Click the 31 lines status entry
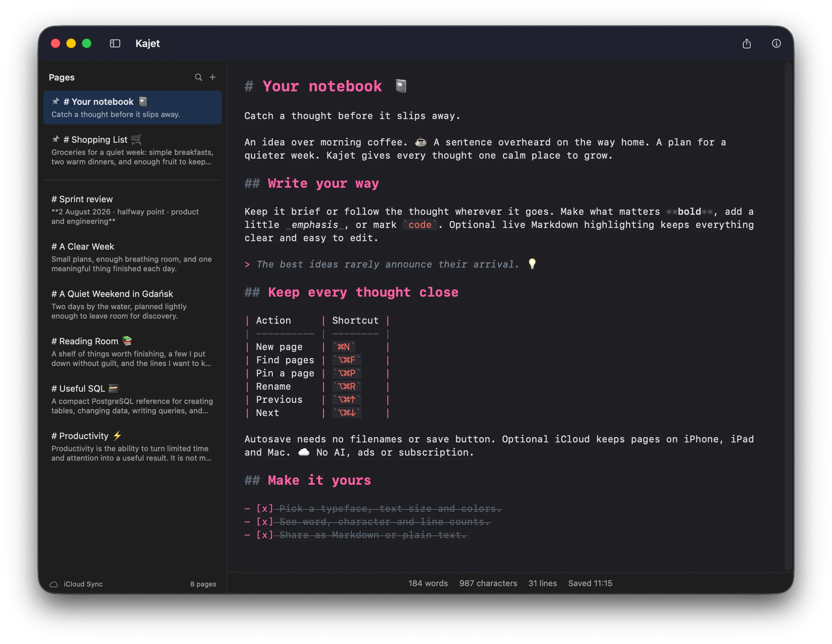This screenshot has height=644, width=832. [543, 583]
